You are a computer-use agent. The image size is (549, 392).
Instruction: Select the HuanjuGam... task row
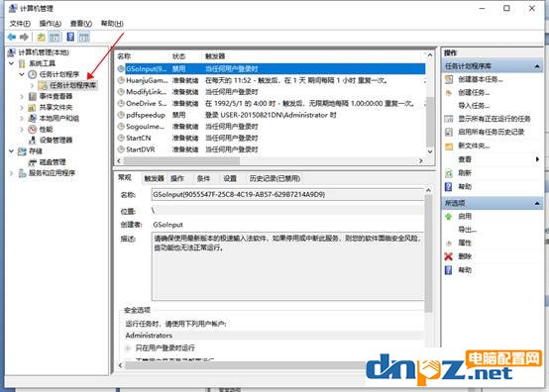coord(271,80)
